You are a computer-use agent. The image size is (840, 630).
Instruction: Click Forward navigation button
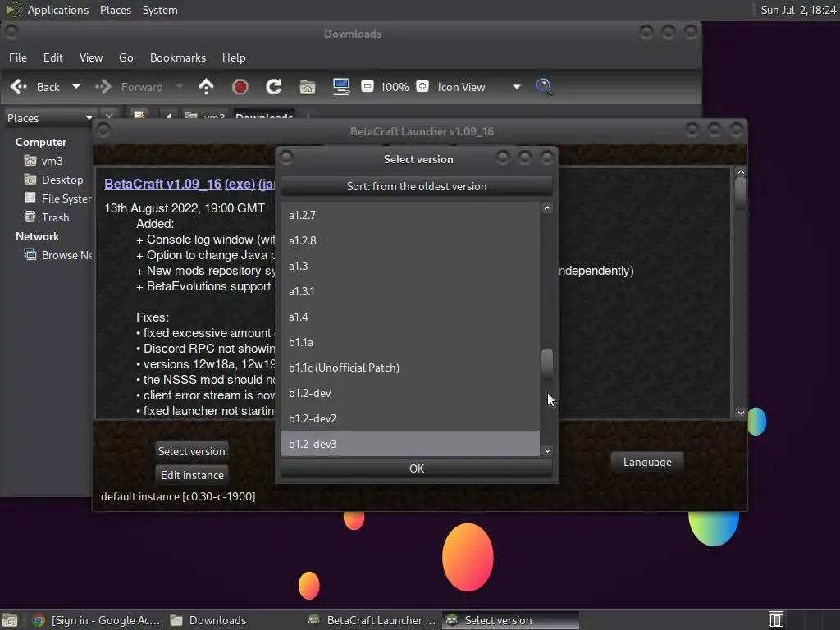(130, 87)
